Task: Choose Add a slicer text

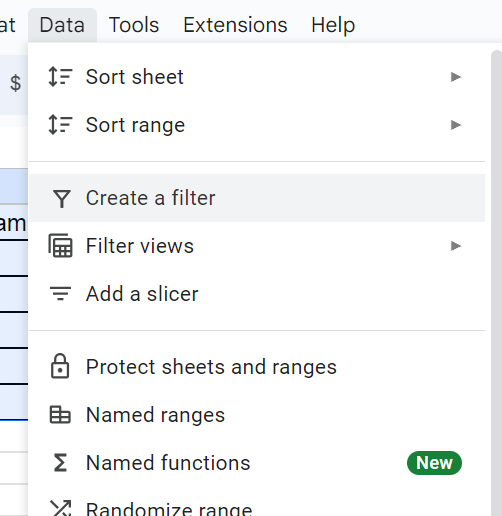Action: click(x=142, y=294)
